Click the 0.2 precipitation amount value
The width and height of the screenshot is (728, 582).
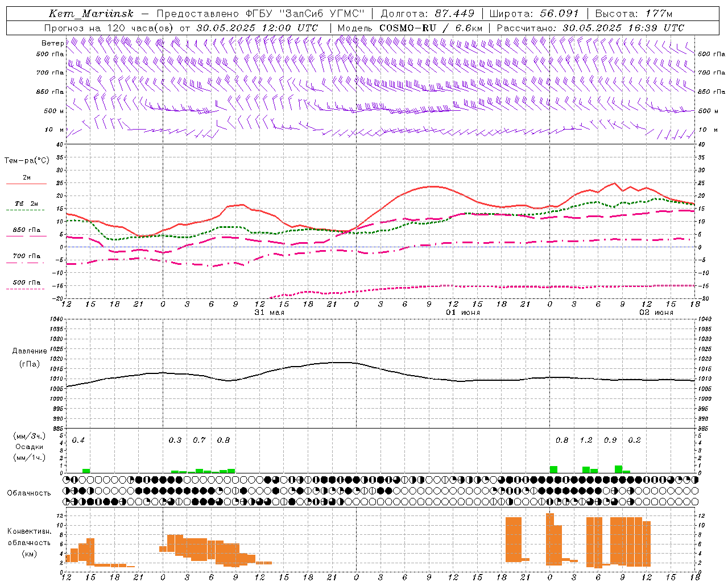(634, 440)
